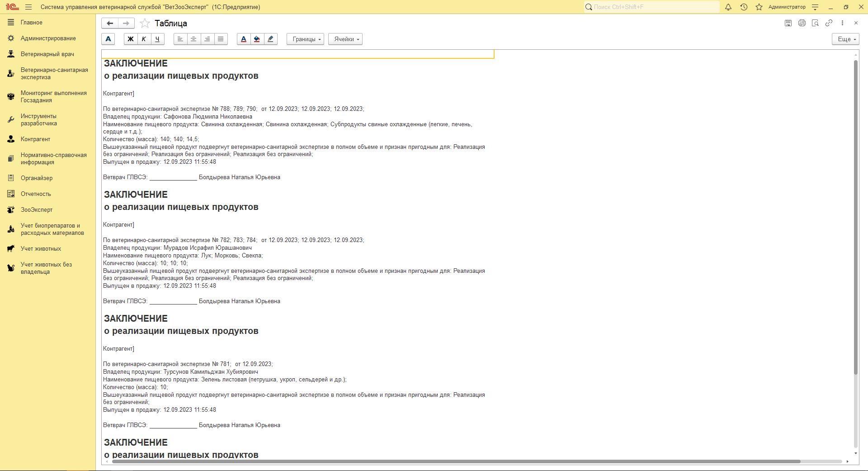Viewport: 868px width, 471px height.
Task: Open the Отчетность section
Action: [x=48, y=194]
